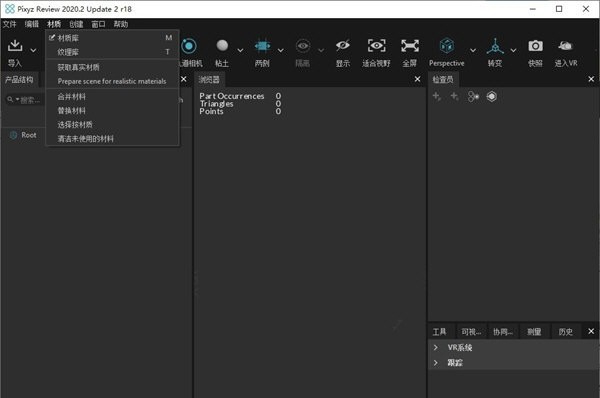This screenshot has height=398, width=600.
Task: Open the Perspective dropdown arrow
Action: coord(473,50)
